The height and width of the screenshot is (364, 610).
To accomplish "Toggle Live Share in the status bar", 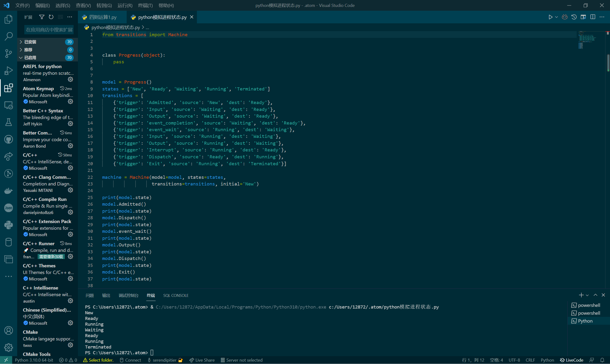I will pyautogui.click(x=202, y=360).
